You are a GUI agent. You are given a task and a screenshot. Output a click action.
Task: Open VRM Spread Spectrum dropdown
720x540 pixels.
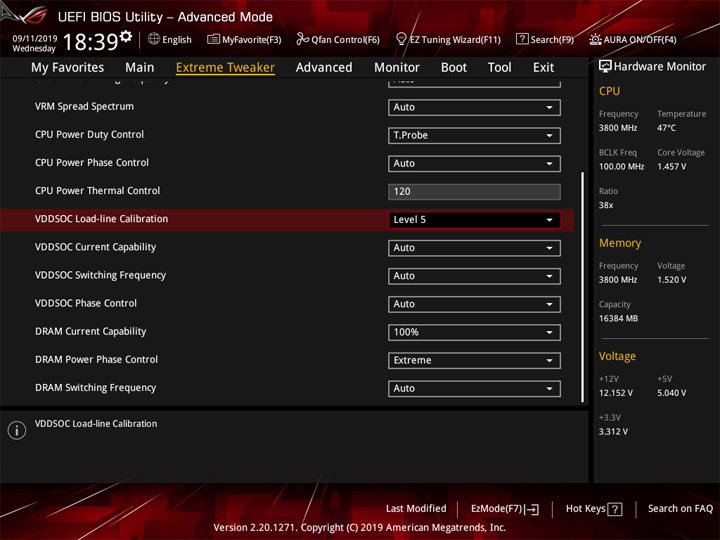[x=474, y=107]
